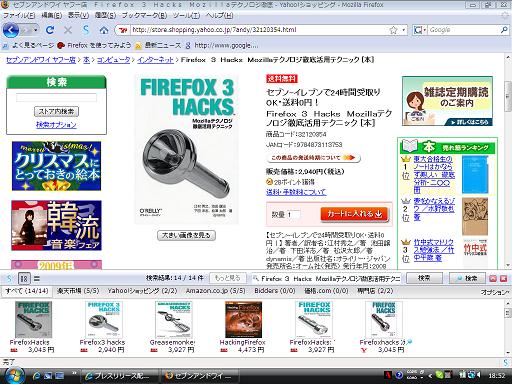Open the ヘルプ menu
Viewport: 512px width, 384px height.
click(219, 15)
